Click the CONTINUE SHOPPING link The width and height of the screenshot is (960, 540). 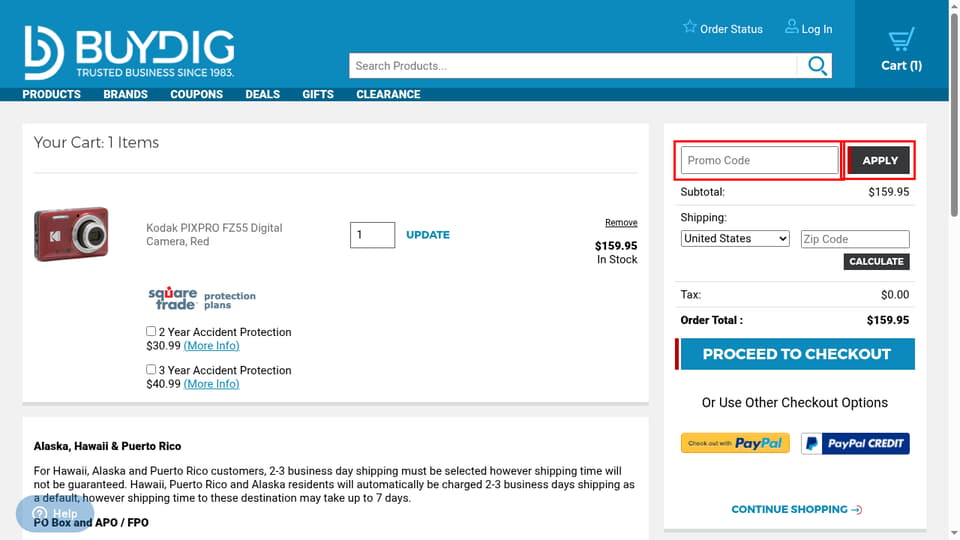[797, 509]
